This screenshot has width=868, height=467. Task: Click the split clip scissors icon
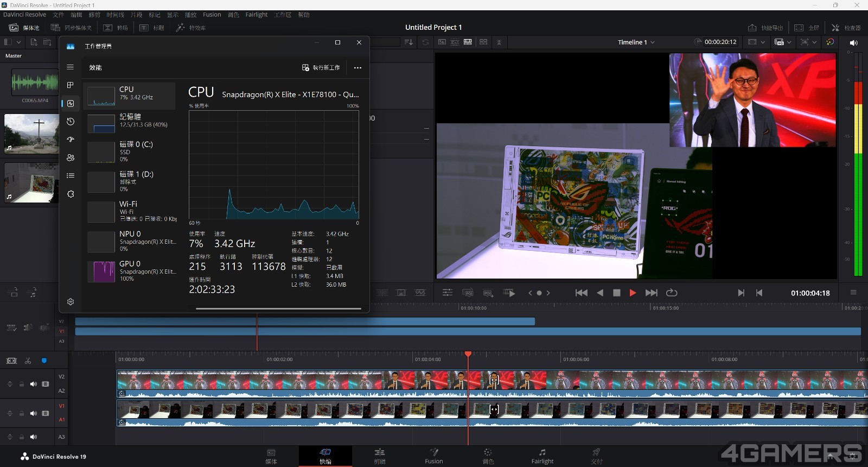[x=28, y=361]
